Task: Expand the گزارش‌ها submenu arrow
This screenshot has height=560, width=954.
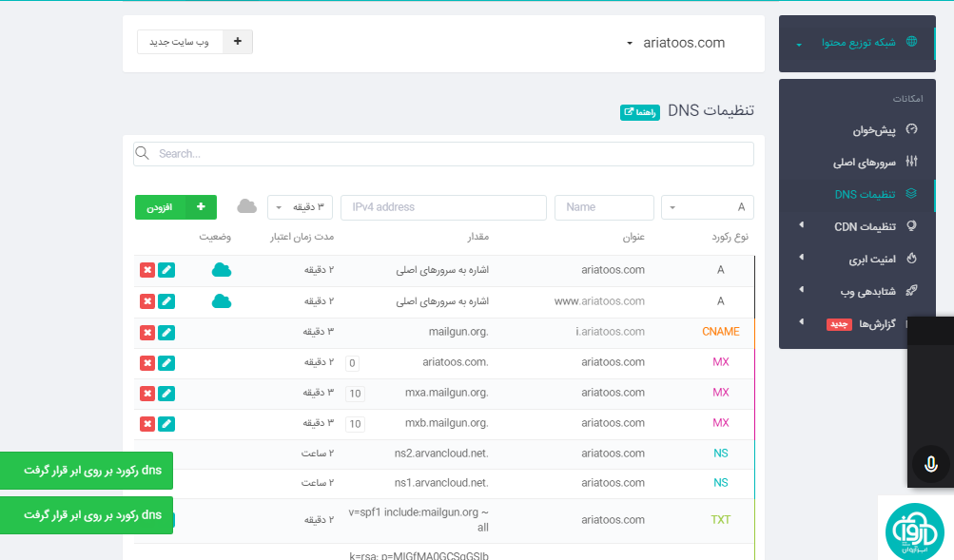Action: tap(801, 321)
